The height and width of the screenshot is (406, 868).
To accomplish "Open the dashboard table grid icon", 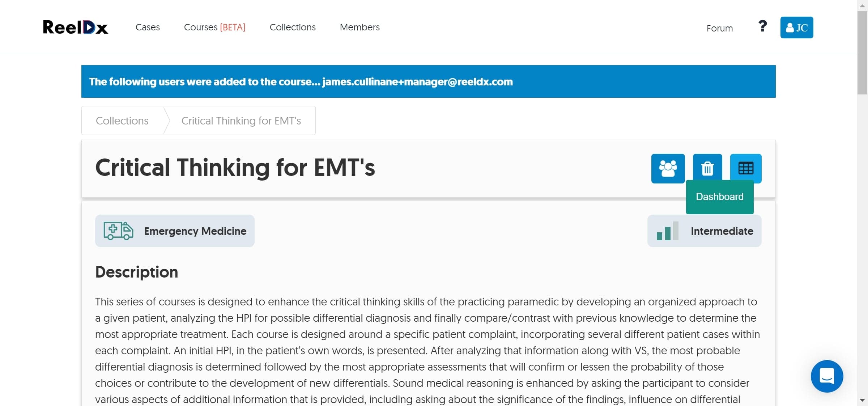I will coord(746,168).
